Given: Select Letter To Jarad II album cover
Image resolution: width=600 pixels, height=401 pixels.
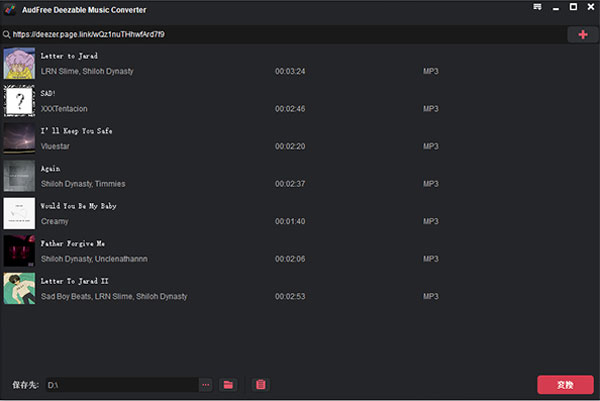Looking at the screenshot, I should coord(19,289).
